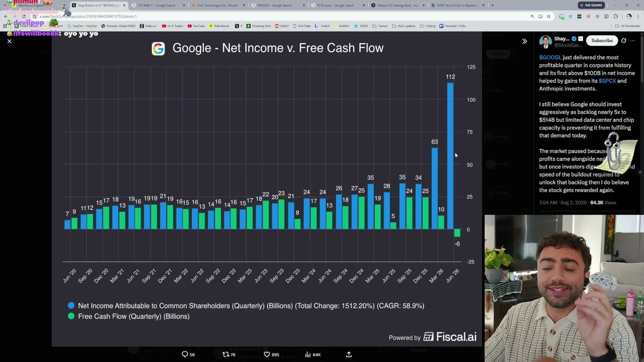This screenshot has width=644, height=362.
Task: Click the Ask Gemini button in the title bar
Action: click(x=591, y=5)
